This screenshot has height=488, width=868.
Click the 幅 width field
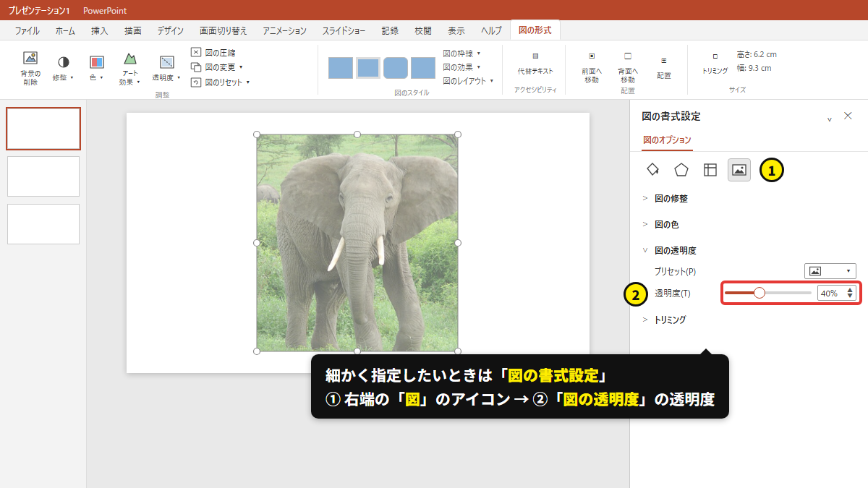(754, 68)
